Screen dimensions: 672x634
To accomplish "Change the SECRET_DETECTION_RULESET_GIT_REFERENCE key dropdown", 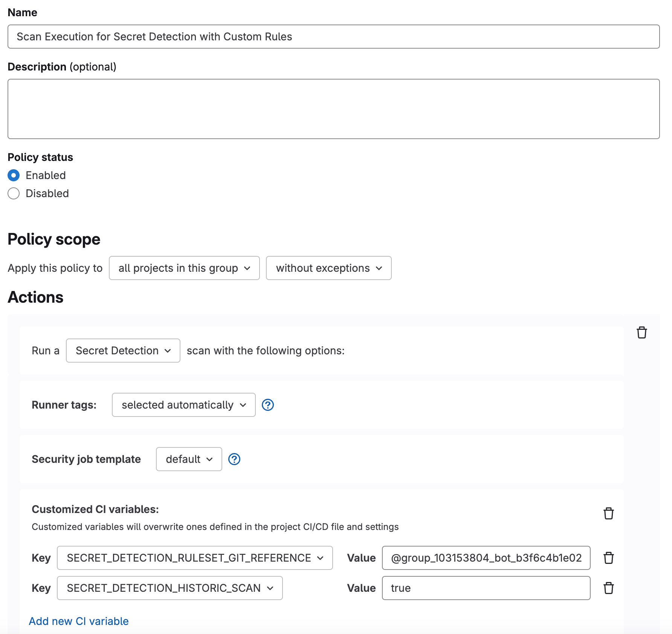I will coord(194,558).
